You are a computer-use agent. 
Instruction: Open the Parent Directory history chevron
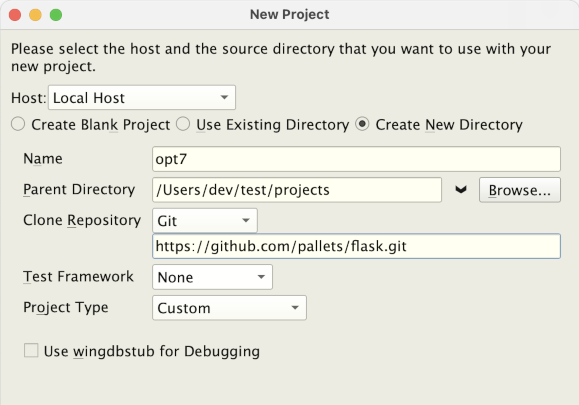point(460,190)
